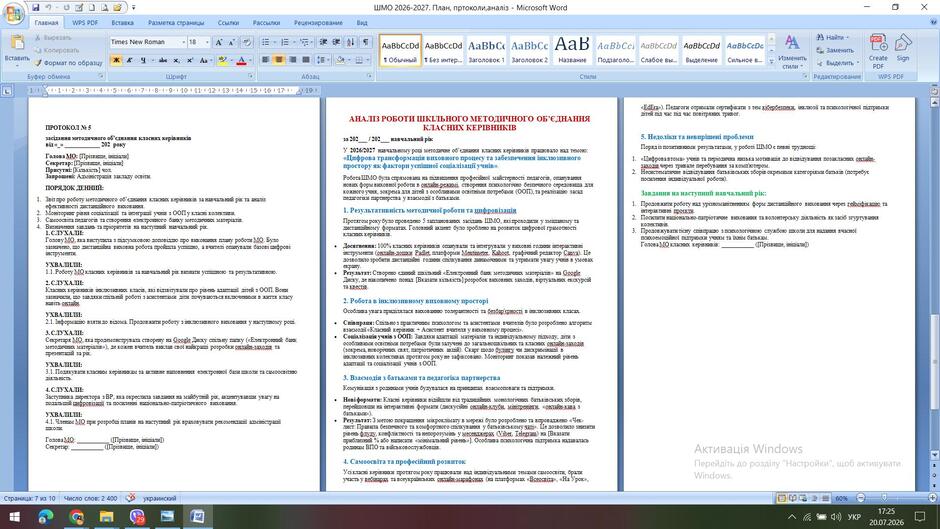Open File Explorer on the taskbar
The image size is (940, 529).
tap(106, 516)
